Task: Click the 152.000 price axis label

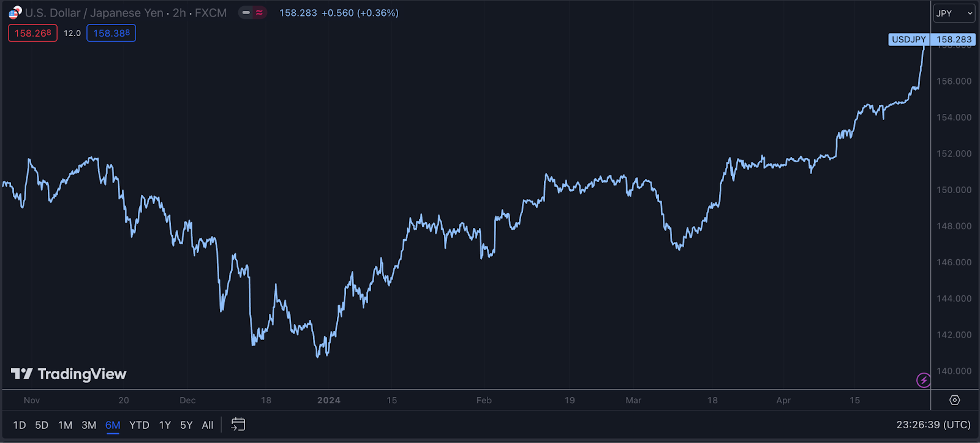Action: 954,154
